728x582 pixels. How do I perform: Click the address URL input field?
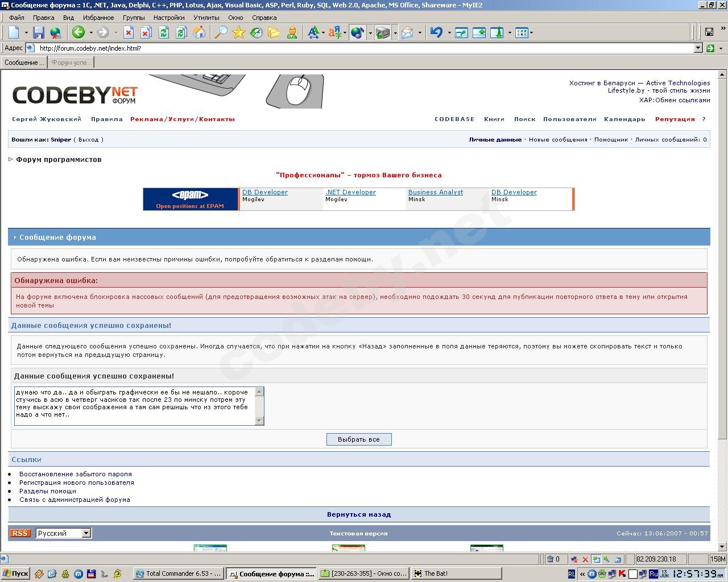tap(364, 48)
